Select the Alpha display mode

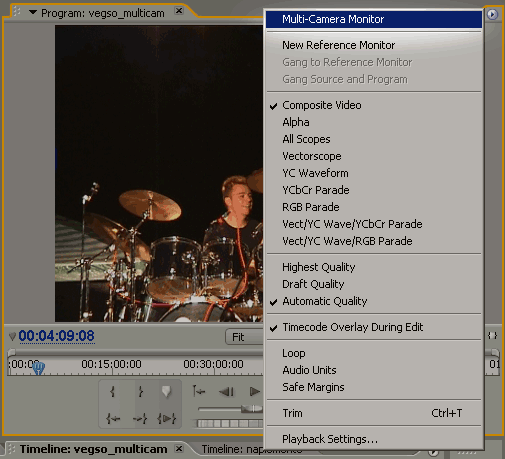point(374,122)
